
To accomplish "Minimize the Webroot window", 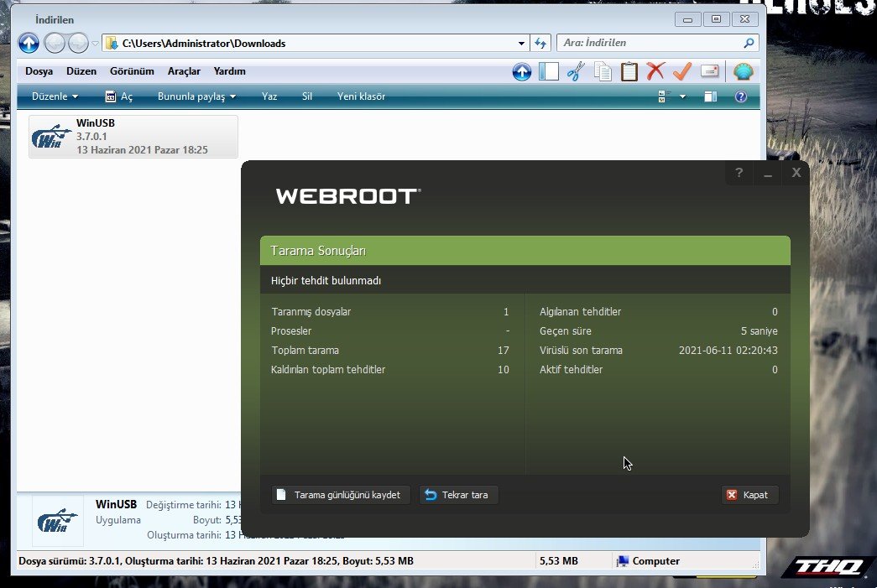I will (767, 174).
